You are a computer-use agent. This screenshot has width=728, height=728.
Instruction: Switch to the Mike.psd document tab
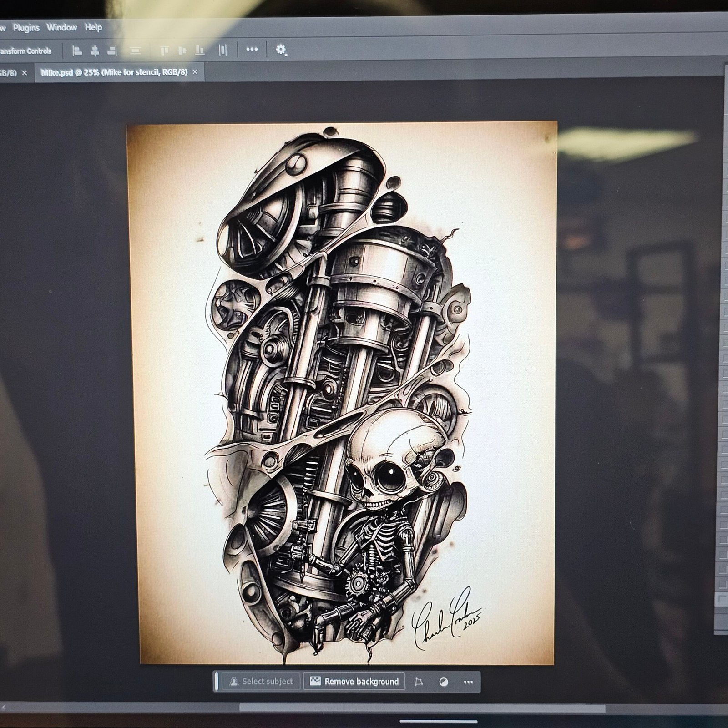[114, 72]
